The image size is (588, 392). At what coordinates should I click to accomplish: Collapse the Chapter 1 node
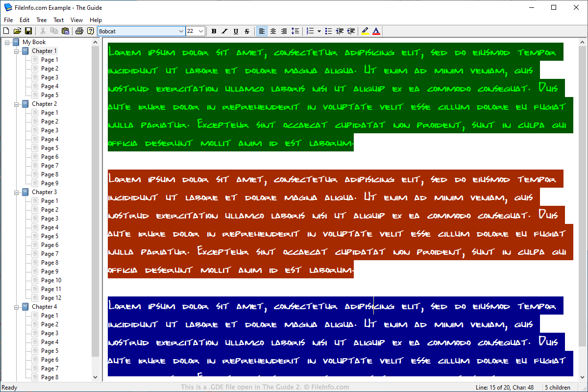point(17,51)
